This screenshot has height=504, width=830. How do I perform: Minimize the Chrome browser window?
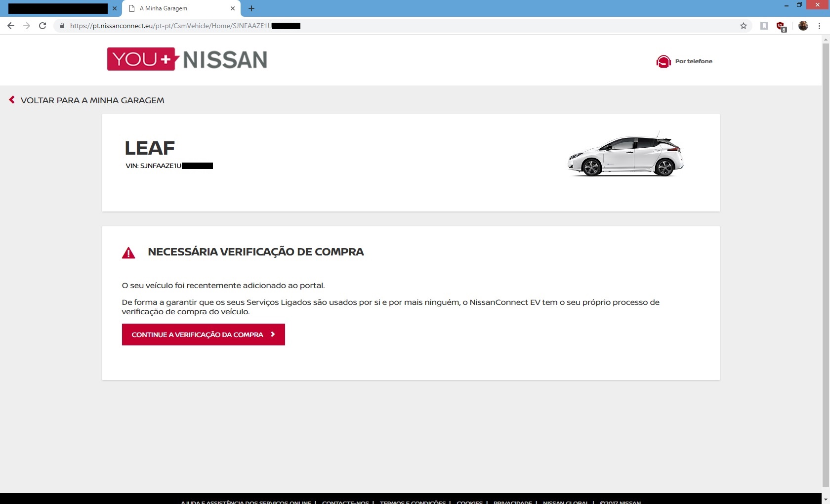pyautogui.click(x=786, y=5)
